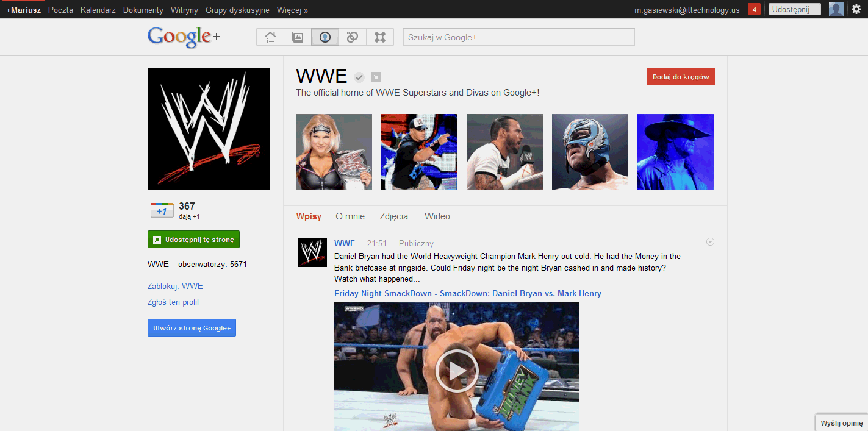Click the green Udostępnij tę stronę button
Image resolution: width=868 pixels, height=431 pixels.
pyautogui.click(x=193, y=240)
